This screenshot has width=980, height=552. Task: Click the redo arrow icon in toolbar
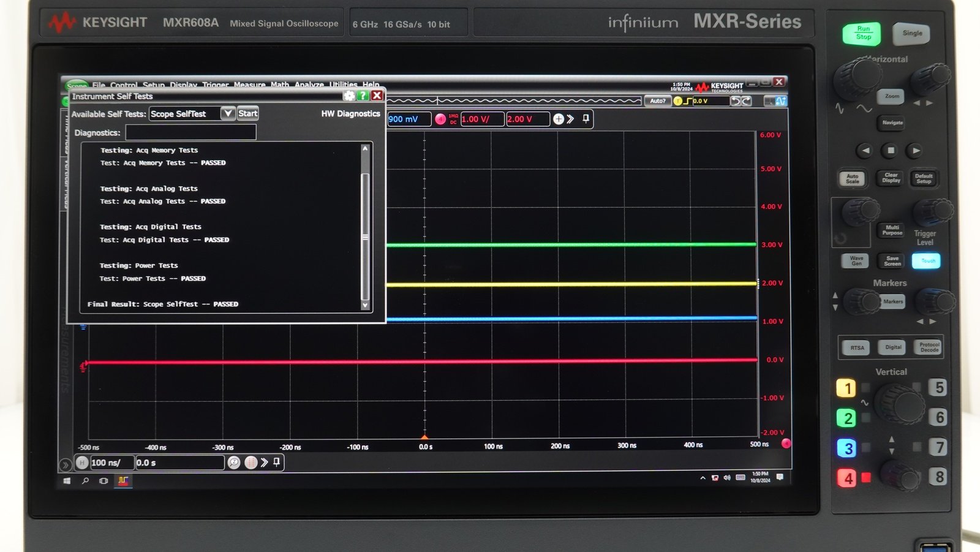pyautogui.click(x=747, y=101)
